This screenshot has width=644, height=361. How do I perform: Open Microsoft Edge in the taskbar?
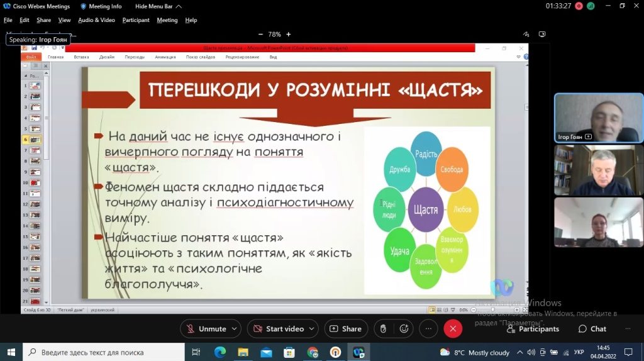220,352
